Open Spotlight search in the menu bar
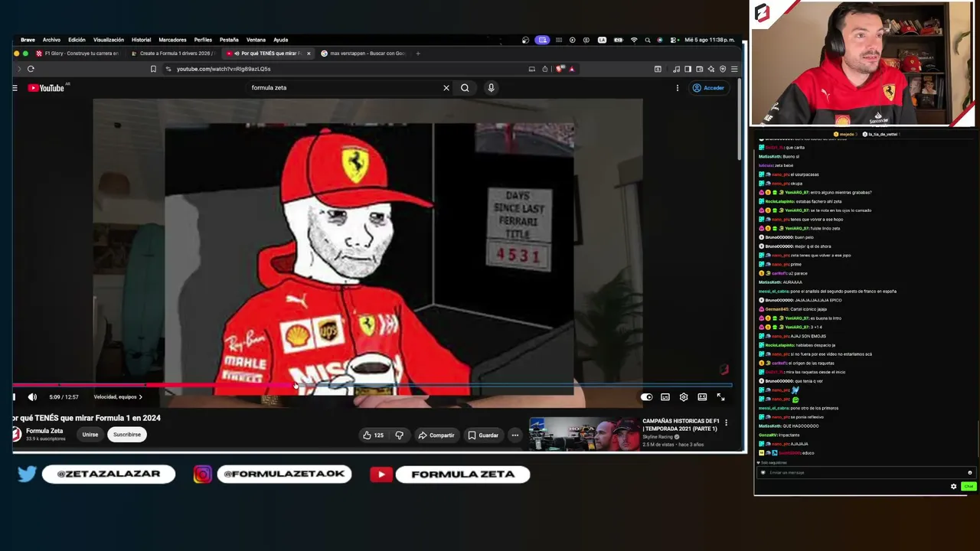The image size is (980, 551). pyautogui.click(x=647, y=40)
